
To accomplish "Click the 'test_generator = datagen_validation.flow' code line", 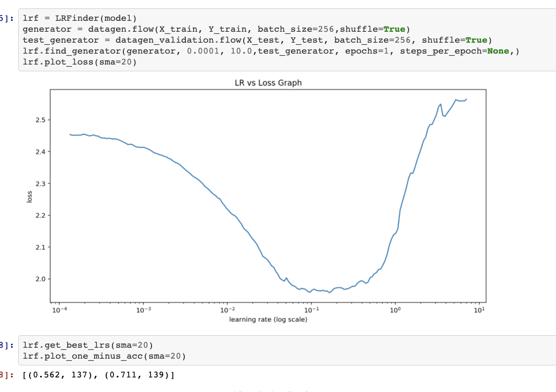I will click(x=257, y=40).
